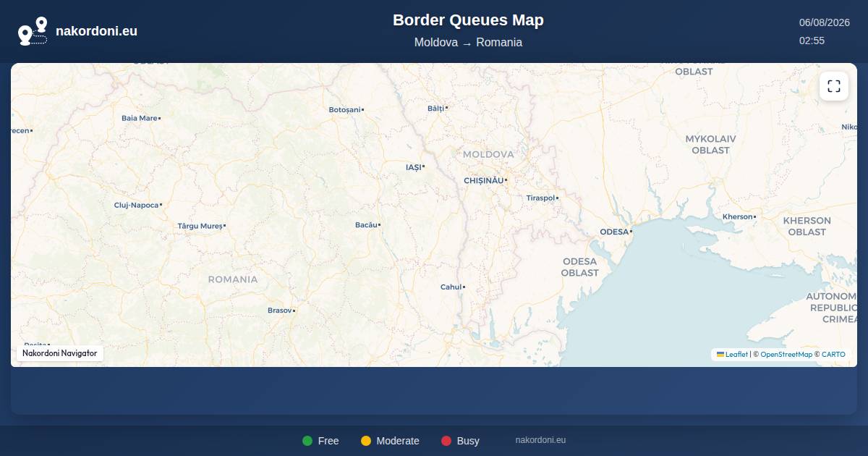Click the nakordoni.eu header title

96,31
